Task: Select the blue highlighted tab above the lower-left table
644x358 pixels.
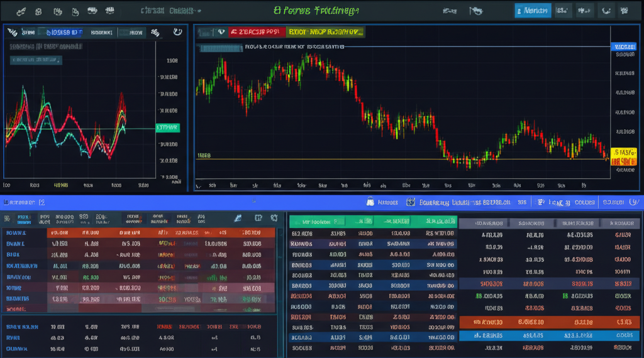Action: pyautogui.click(x=24, y=219)
